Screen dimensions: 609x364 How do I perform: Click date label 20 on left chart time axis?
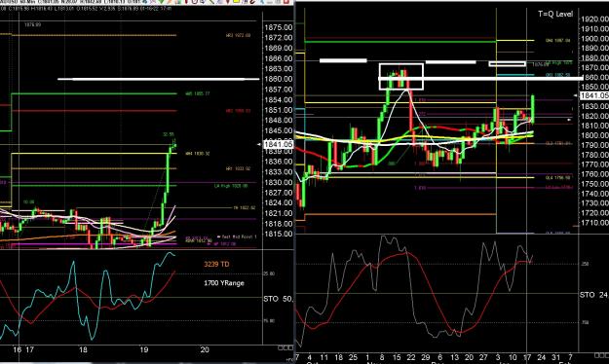point(205,349)
